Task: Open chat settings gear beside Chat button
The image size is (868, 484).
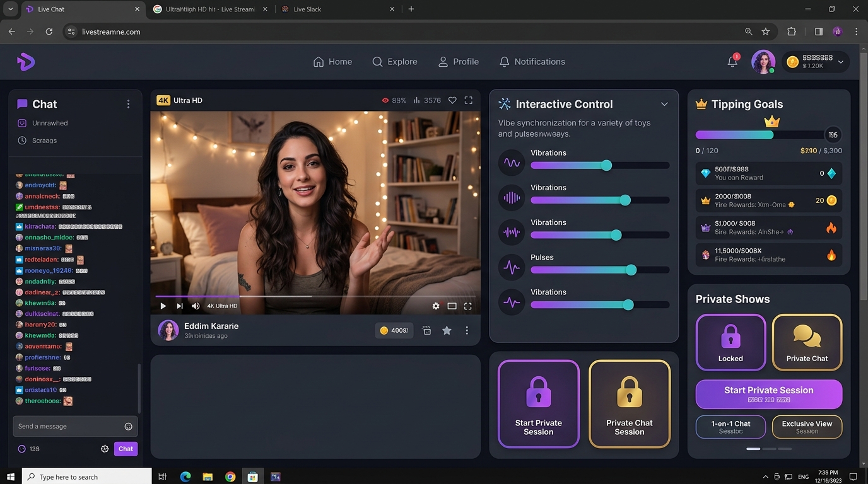Action: tap(105, 449)
